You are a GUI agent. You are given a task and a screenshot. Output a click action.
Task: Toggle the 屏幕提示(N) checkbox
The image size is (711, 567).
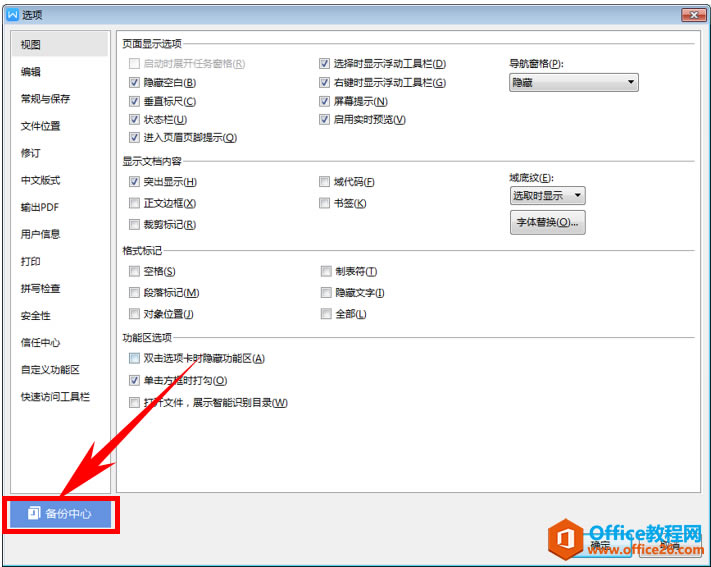(x=324, y=101)
